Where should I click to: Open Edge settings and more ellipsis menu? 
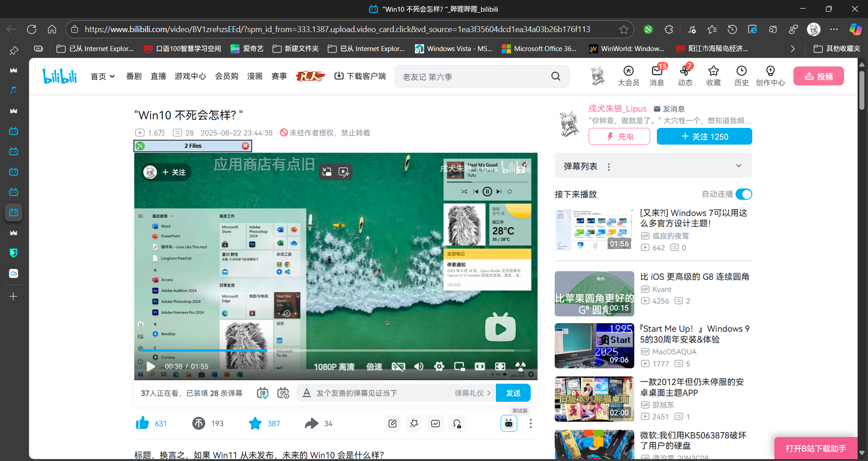tap(834, 29)
